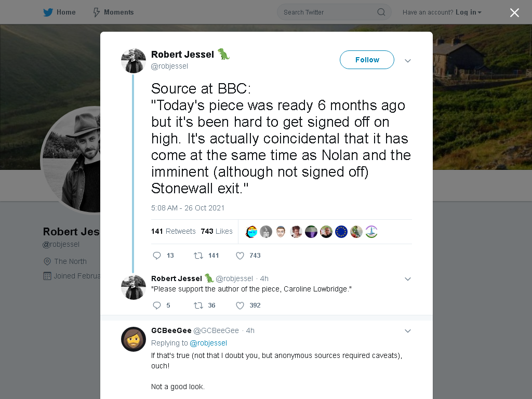Screen dimensions: 532x399
Task: Close the tweet overlay with X
Action: click(x=514, y=12)
